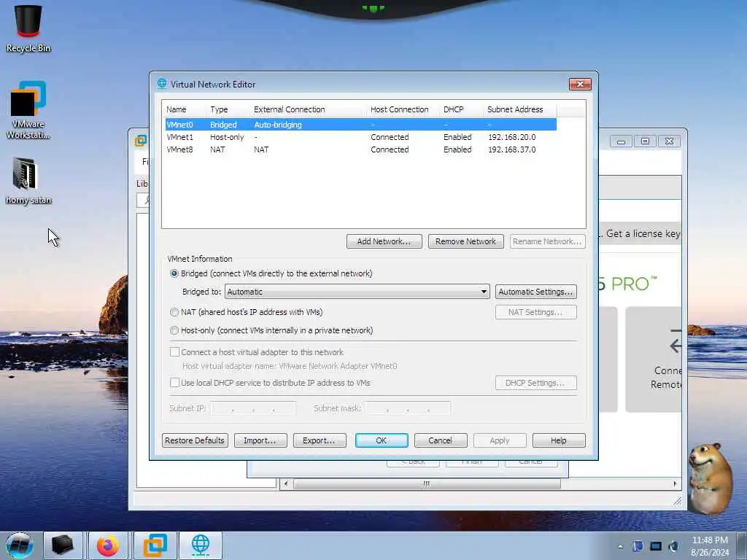Click the Apply button
The image size is (747, 560).
click(500, 440)
